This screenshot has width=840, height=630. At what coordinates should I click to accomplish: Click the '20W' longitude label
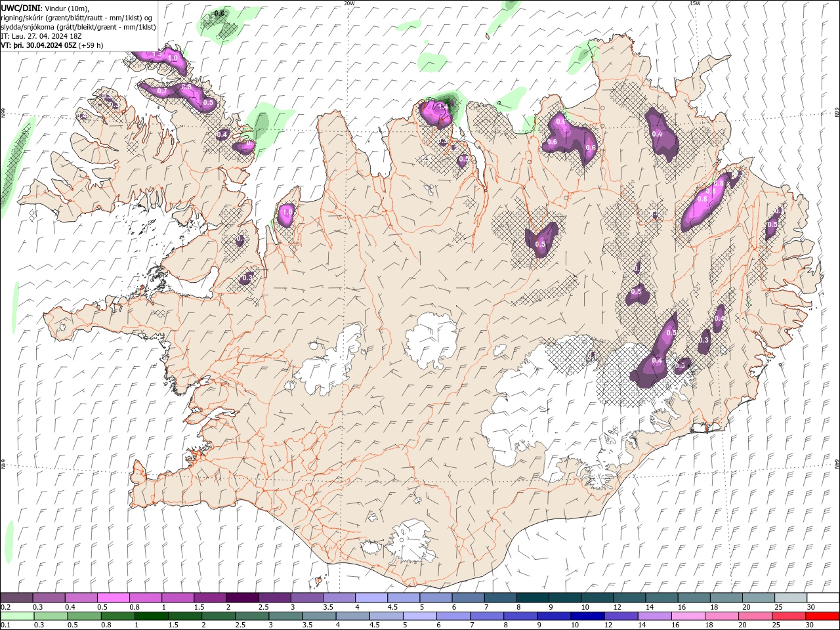click(x=350, y=3)
